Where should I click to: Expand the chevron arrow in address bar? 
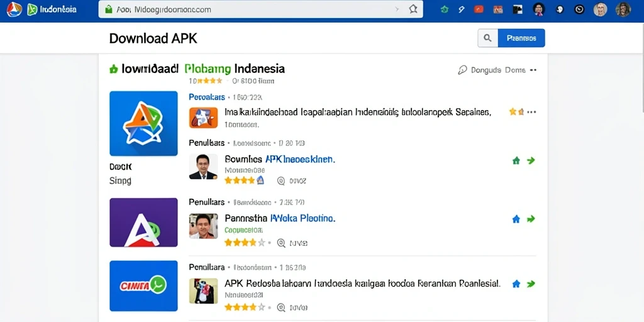(397, 9)
